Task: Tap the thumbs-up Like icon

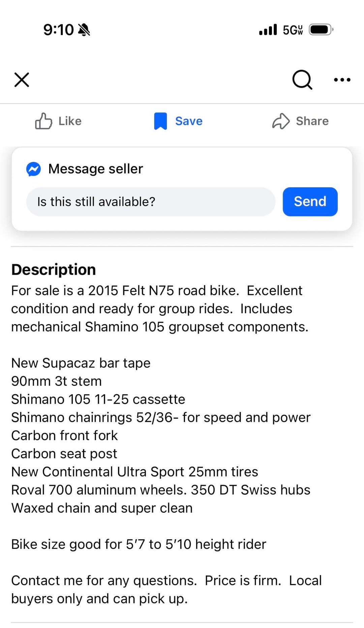Action: (43, 121)
